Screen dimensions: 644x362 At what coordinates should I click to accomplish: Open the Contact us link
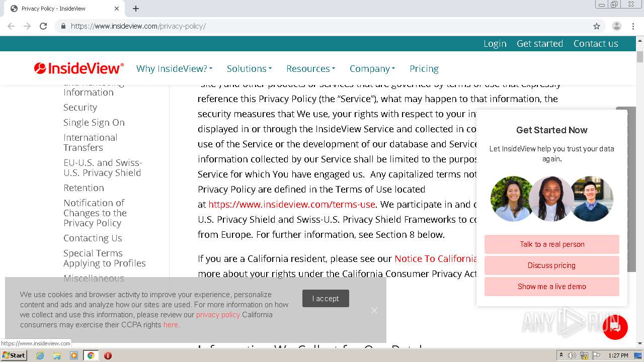pos(596,44)
